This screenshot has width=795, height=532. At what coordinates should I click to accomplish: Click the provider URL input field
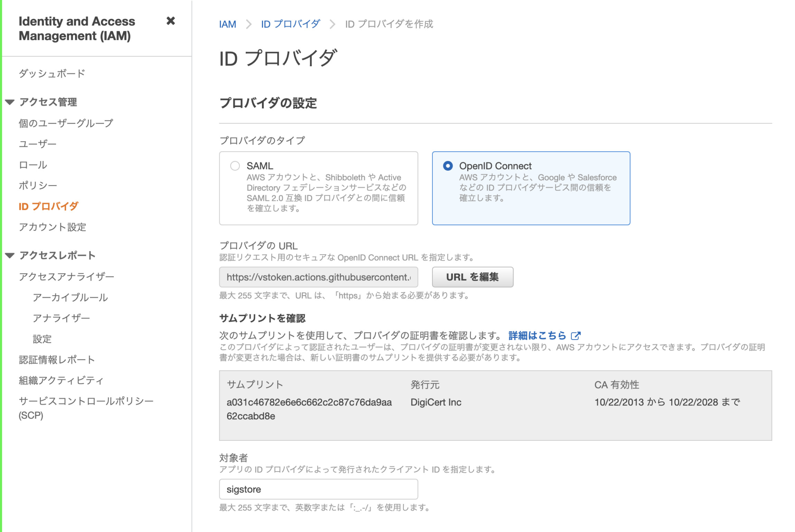tap(318, 277)
